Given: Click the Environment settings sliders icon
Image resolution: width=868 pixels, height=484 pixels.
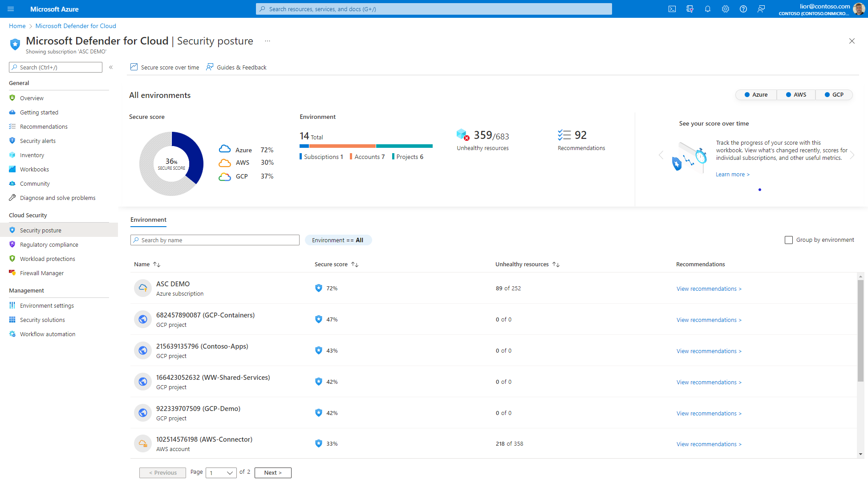Looking at the screenshot, I should pos(12,305).
